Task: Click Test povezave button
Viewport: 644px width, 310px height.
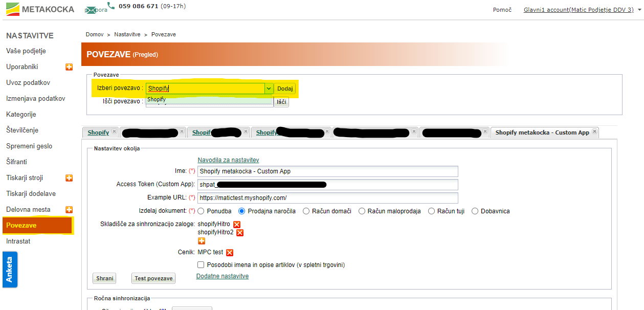Action: 153,278
